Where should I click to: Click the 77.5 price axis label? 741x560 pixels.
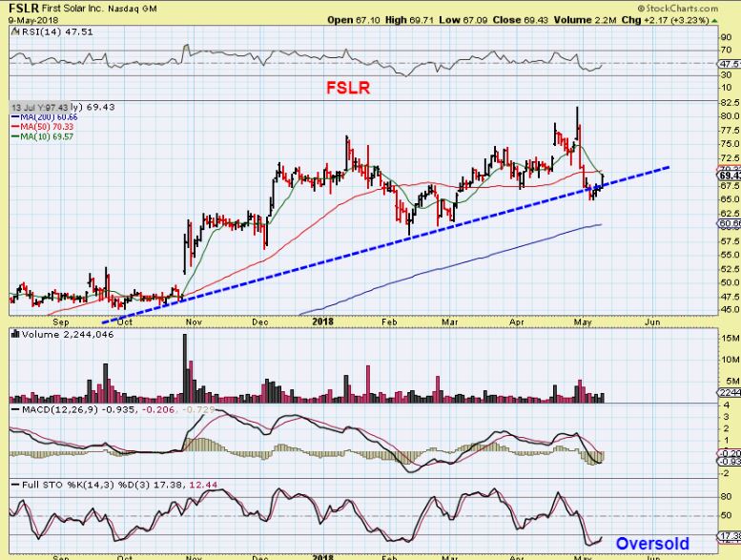[x=731, y=131]
